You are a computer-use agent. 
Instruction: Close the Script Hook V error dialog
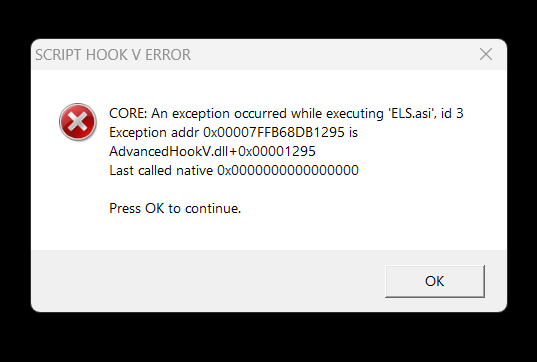pyautogui.click(x=486, y=54)
